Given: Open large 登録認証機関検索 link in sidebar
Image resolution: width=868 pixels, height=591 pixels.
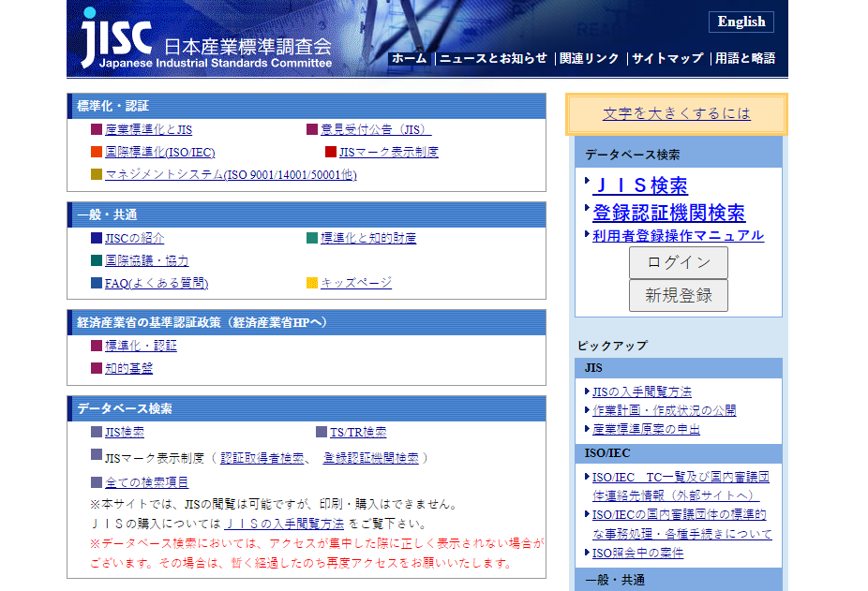Looking at the screenshot, I should (668, 213).
